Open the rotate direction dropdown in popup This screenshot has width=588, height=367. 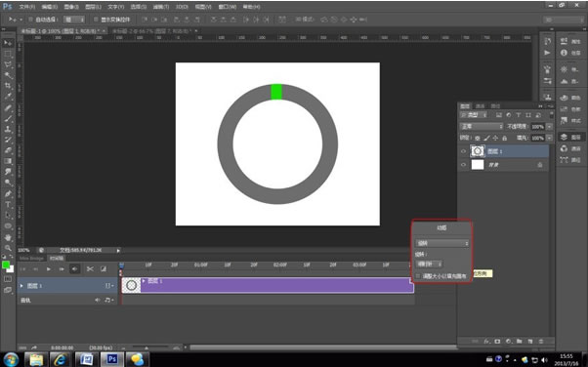tap(429, 265)
